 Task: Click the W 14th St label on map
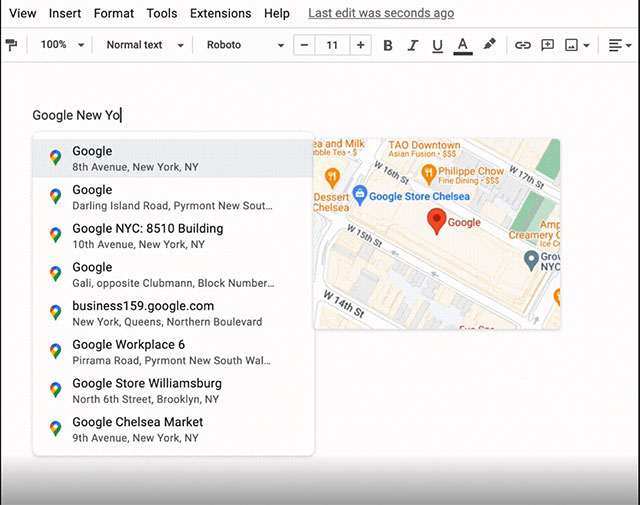tap(344, 304)
